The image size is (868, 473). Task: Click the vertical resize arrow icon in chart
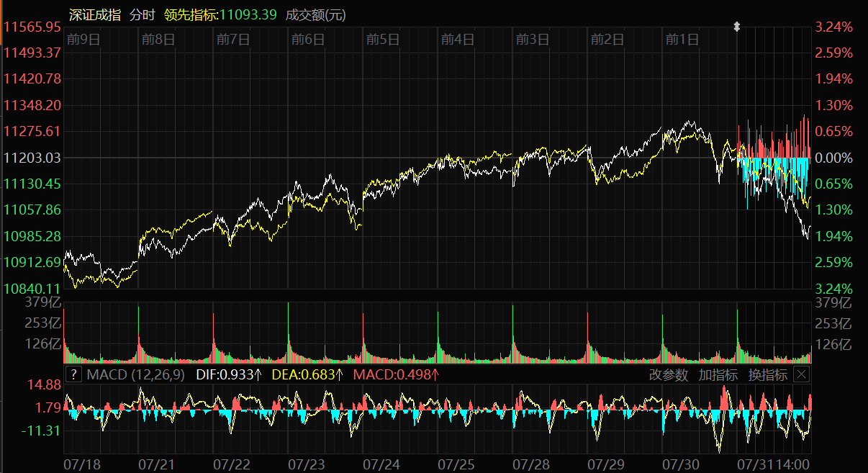[736, 27]
